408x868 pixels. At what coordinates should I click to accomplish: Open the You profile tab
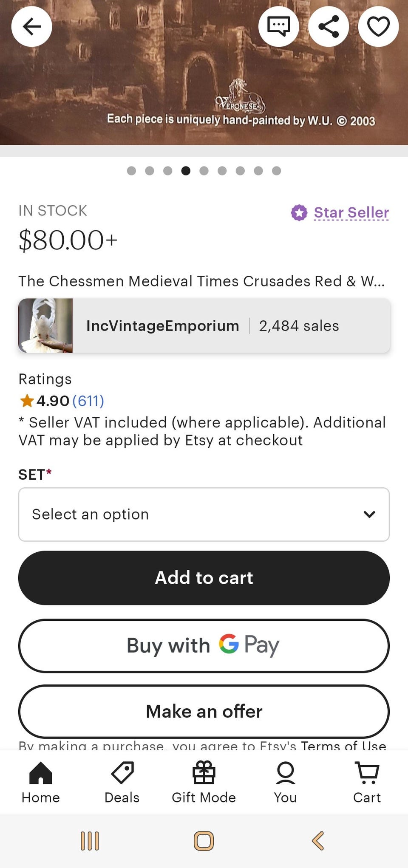tap(285, 783)
